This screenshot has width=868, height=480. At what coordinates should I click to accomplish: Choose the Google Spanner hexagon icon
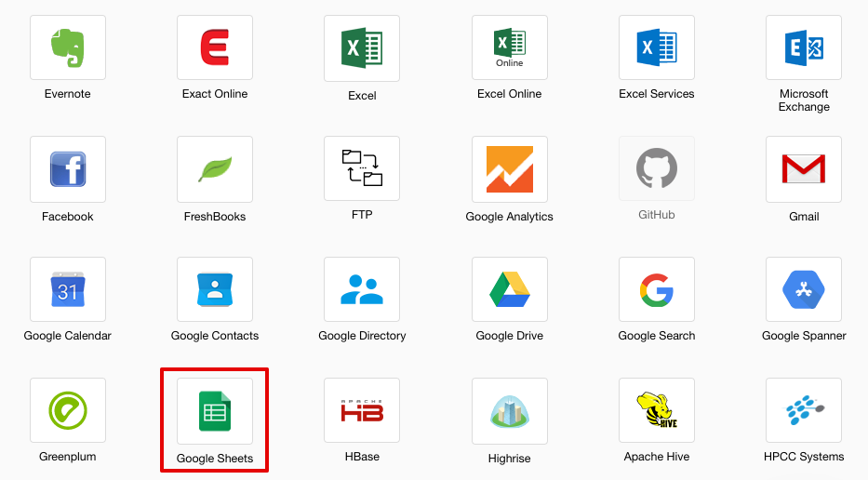point(804,289)
